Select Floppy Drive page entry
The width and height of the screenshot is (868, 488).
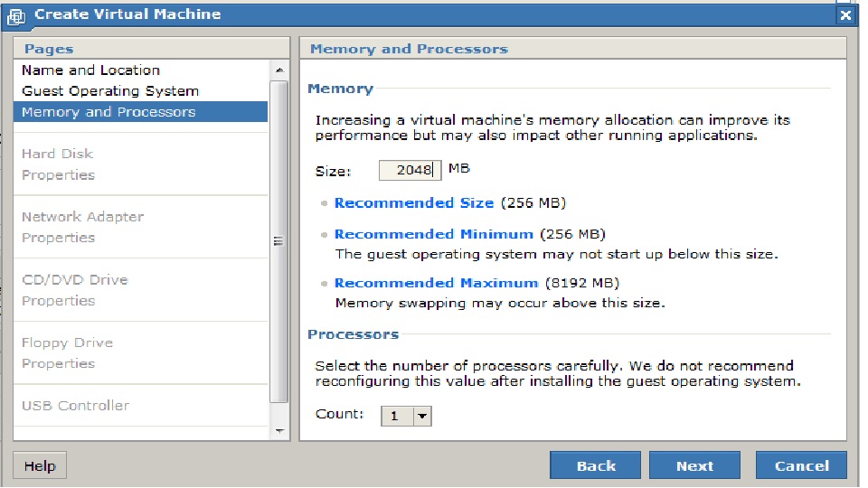(x=67, y=343)
